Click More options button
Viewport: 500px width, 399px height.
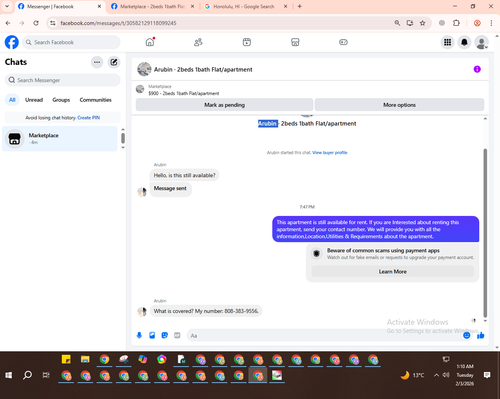pyautogui.click(x=399, y=105)
